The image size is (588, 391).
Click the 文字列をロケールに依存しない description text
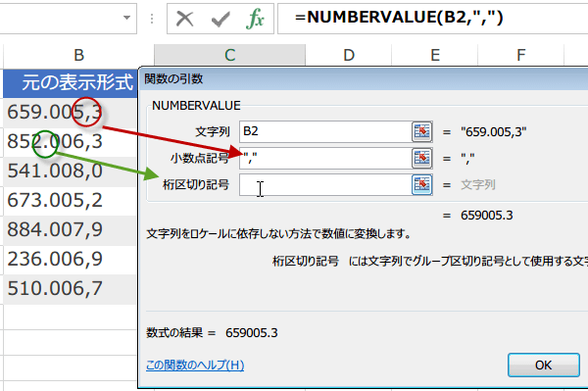point(278,234)
